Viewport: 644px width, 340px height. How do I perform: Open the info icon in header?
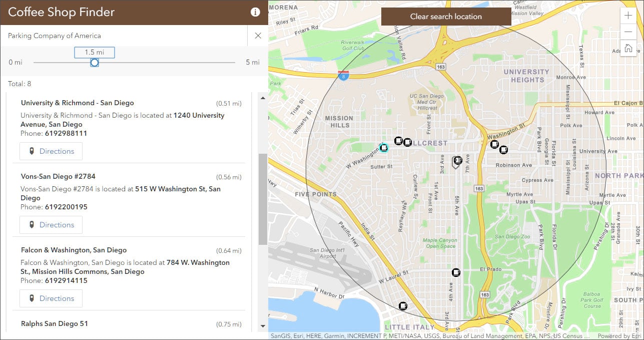click(x=255, y=12)
